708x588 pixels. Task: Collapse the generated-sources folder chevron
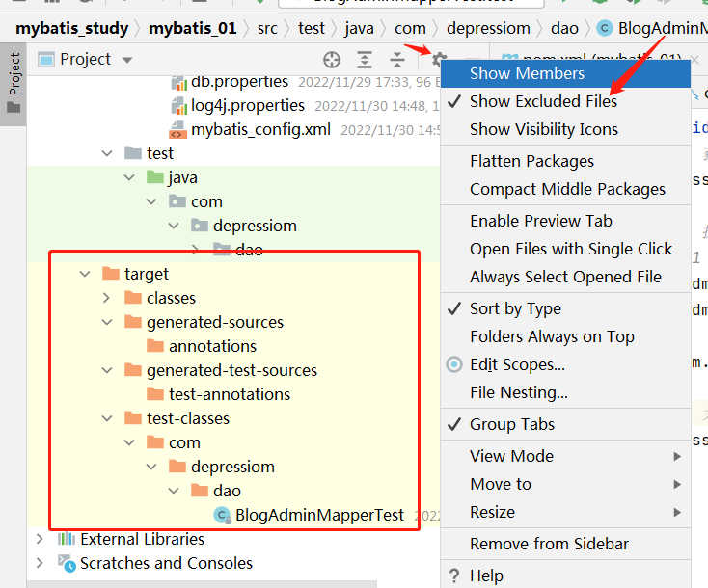click(x=107, y=322)
